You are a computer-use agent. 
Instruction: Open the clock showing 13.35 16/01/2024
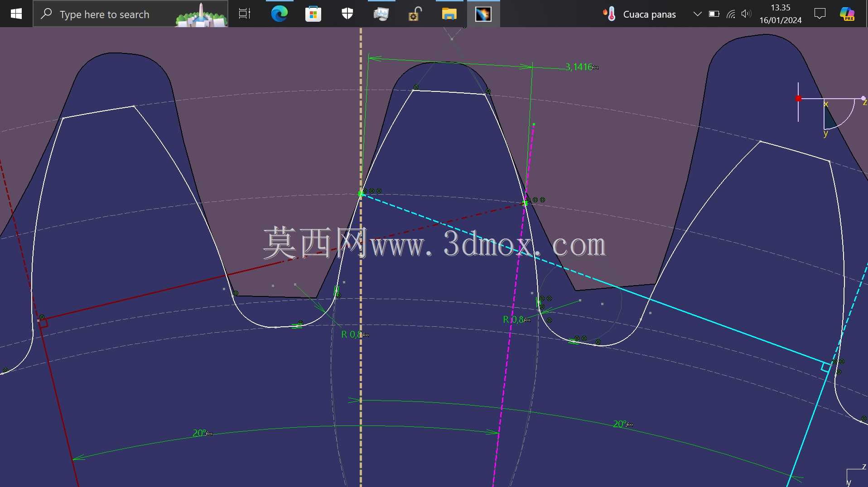tap(780, 14)
